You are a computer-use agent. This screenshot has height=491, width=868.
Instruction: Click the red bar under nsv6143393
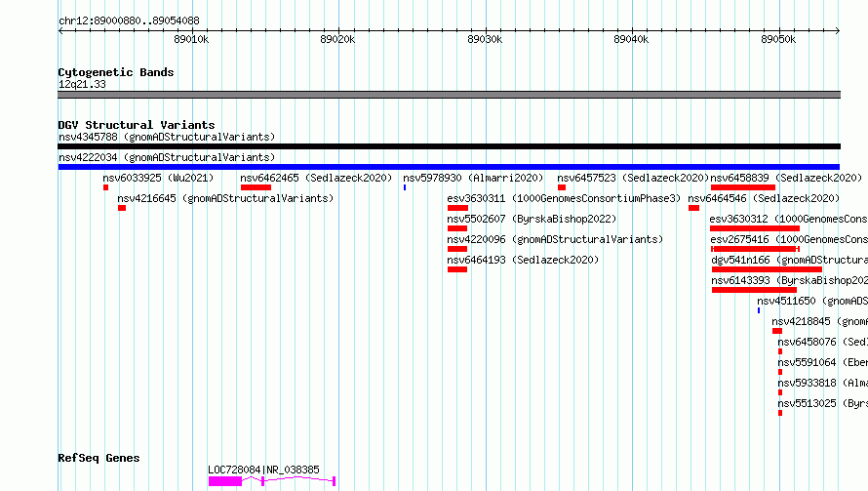pyautogui.click(x=754, y=290)
